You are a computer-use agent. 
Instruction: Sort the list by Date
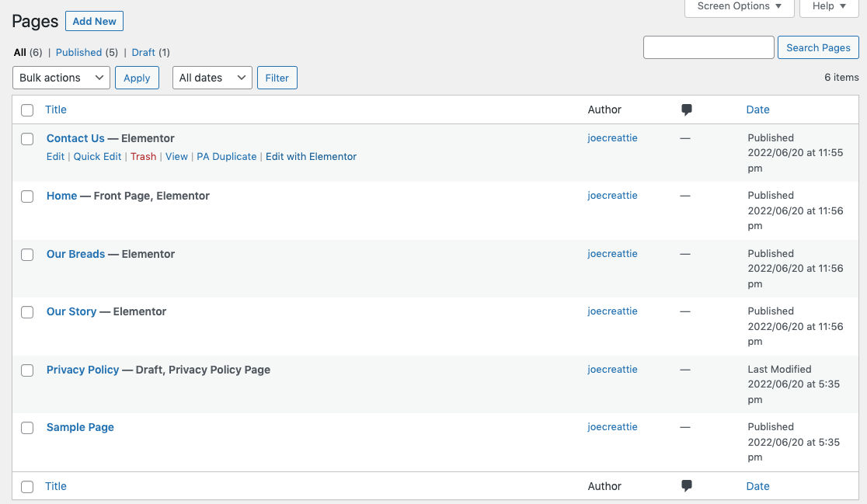click(x=757, y=109)
